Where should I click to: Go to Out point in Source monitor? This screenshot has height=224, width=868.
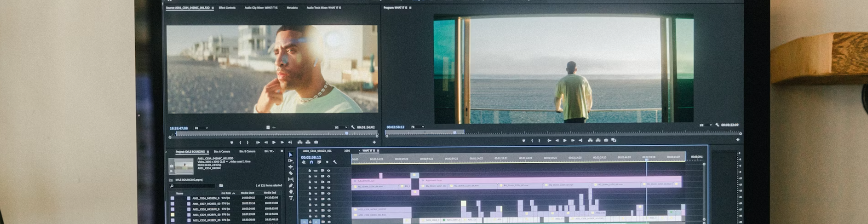290,142
